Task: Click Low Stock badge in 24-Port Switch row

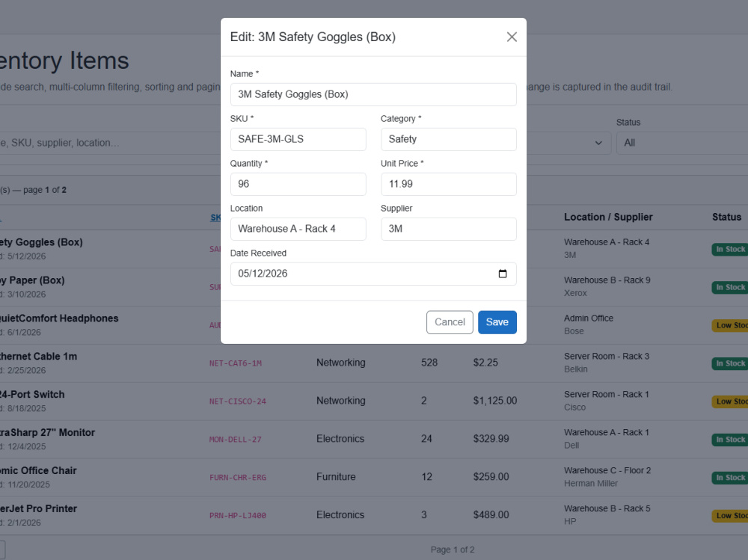Action: [730, 401]
